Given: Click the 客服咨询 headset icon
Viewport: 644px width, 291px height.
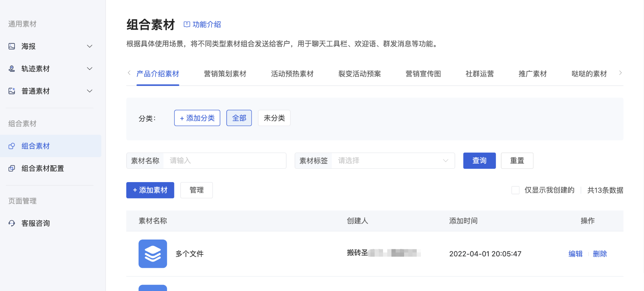Looking at the screenshot, I should coord(12,223).
